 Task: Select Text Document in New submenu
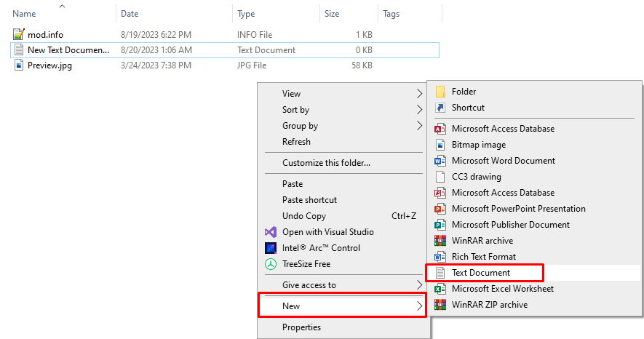pos(481,273)
